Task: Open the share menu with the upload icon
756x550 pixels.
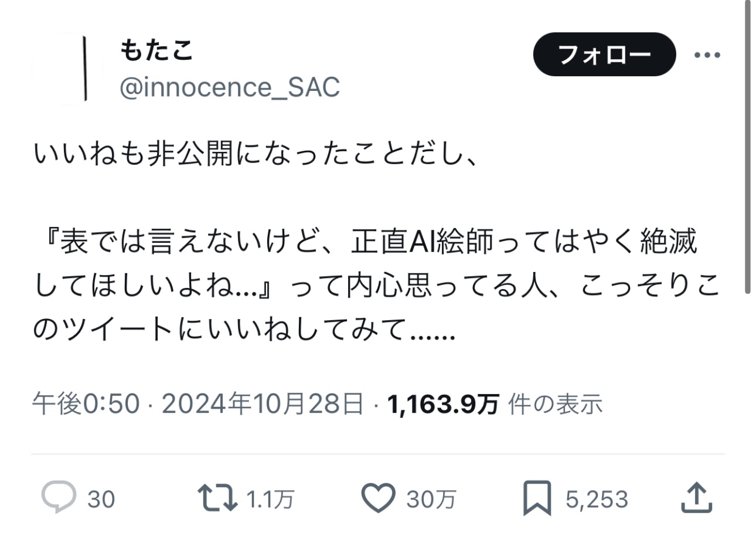Action: point(696,497)
